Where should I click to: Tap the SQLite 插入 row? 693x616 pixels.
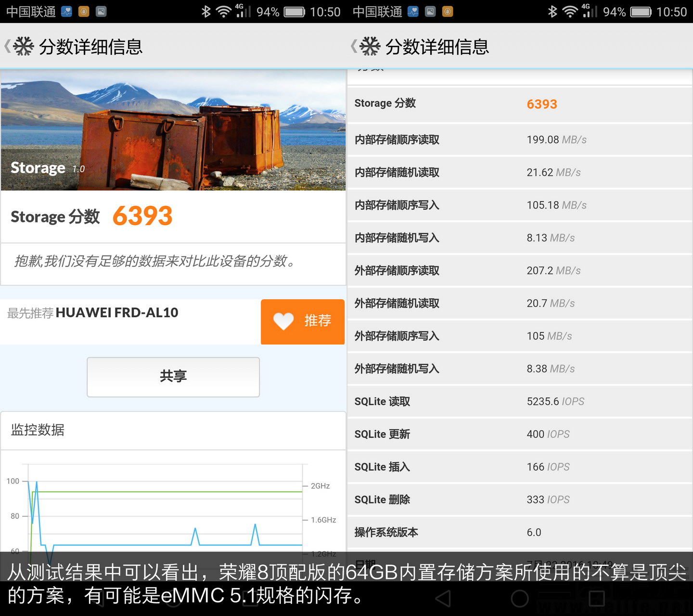(x=520, y=467)
